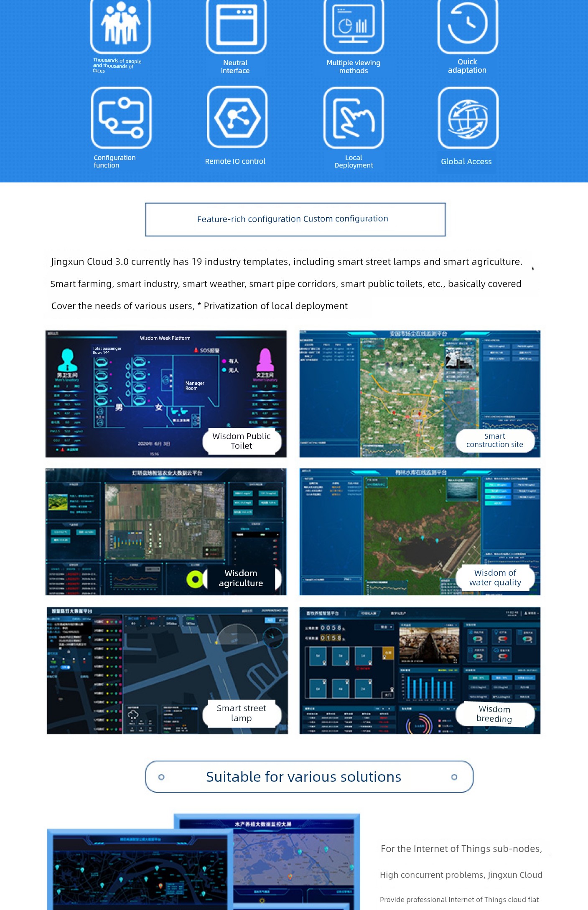
Task: Click the 'Remote IO control' caption
Action: [x=235, y=161]
